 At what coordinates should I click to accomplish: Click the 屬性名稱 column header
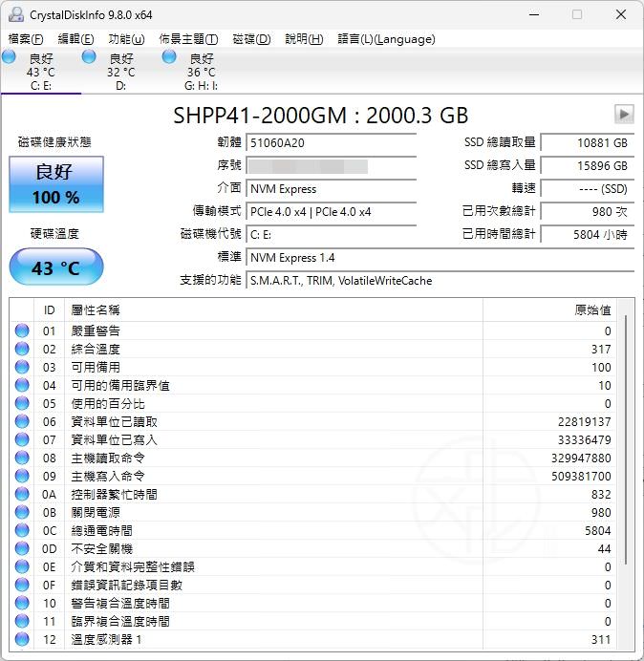click(273, 310)
